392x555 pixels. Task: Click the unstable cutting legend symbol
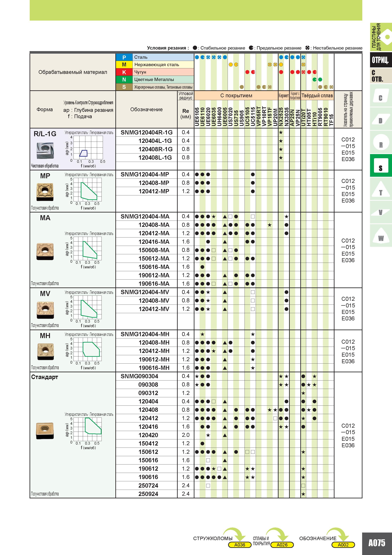pyautogui.click(x=307, y=48)
